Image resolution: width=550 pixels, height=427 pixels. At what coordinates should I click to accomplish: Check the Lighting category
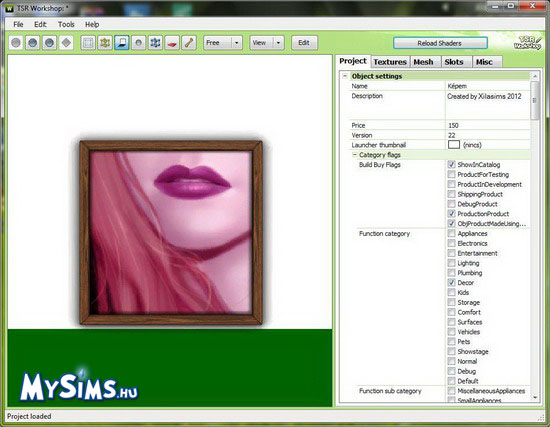452,263
